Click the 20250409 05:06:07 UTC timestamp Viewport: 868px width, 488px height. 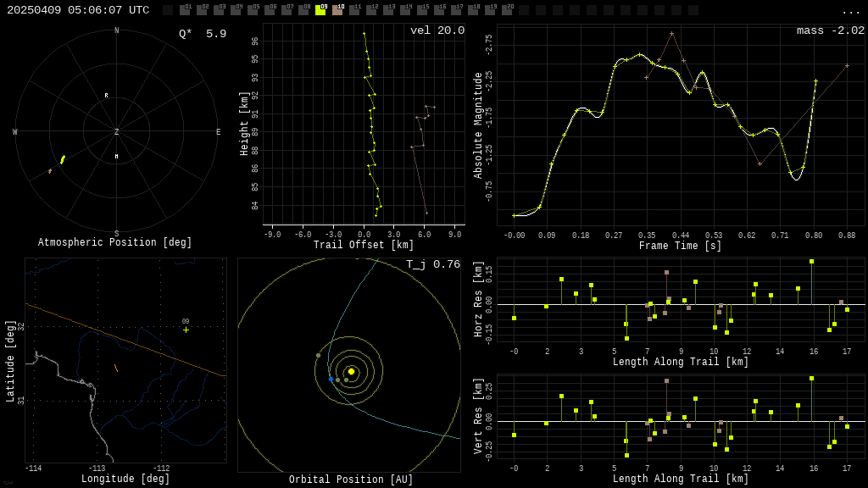[x=78, y=10]
